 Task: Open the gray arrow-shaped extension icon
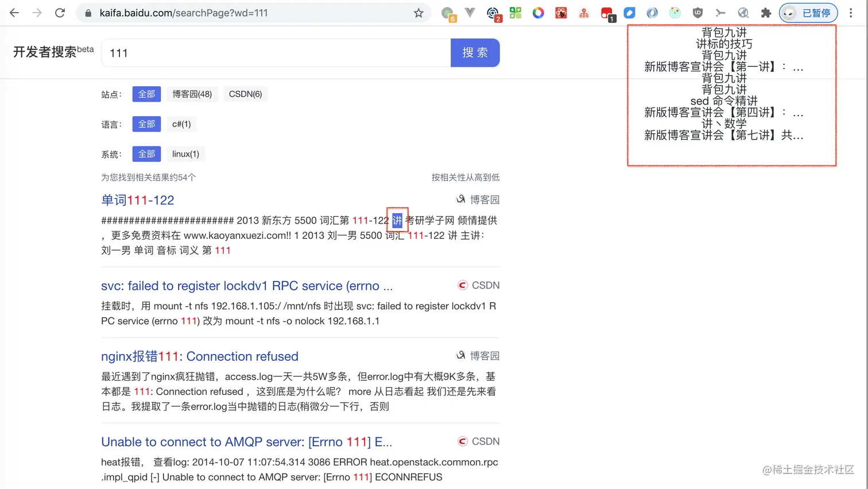720,13
